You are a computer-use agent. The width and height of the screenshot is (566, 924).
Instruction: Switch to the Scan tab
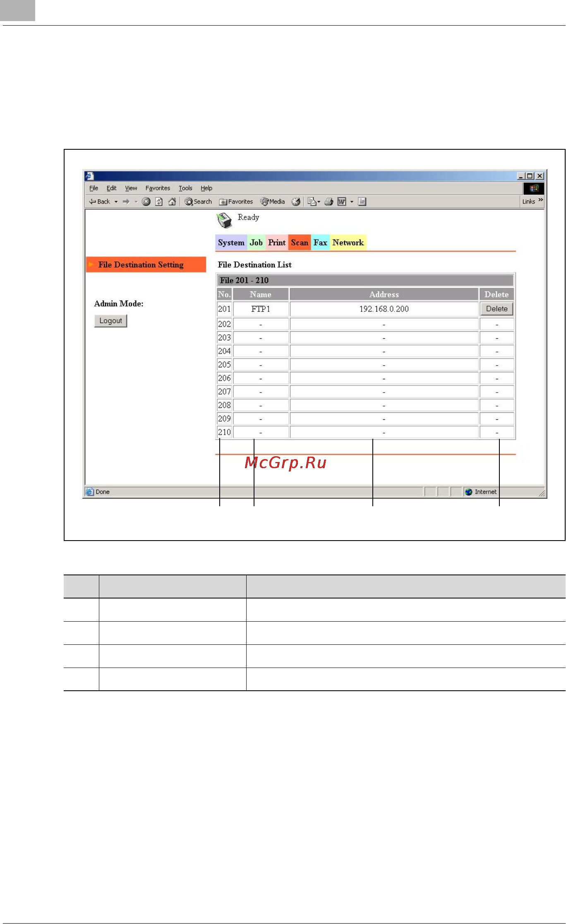300,243
